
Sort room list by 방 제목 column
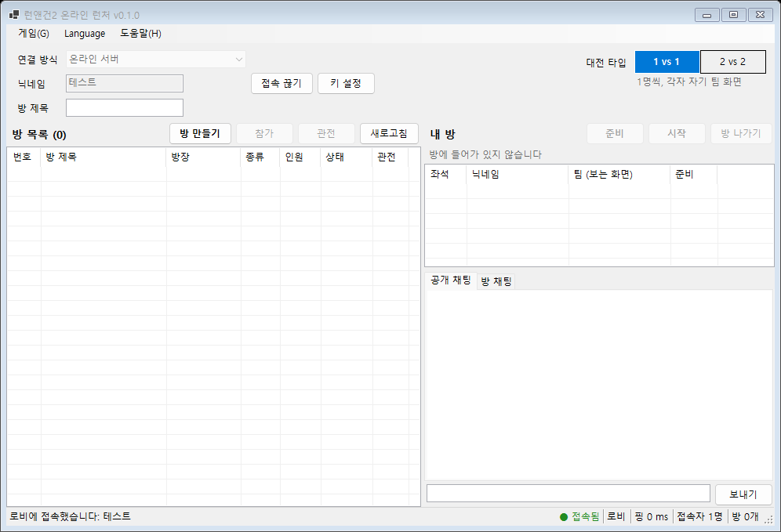tap(103, 157)
